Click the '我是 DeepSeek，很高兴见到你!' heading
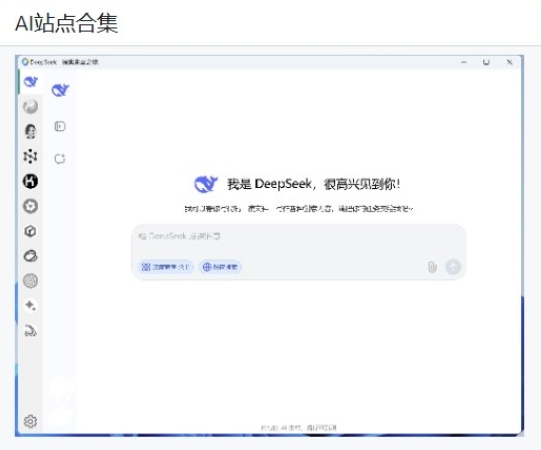542x450 pixels. pos(314,184)
